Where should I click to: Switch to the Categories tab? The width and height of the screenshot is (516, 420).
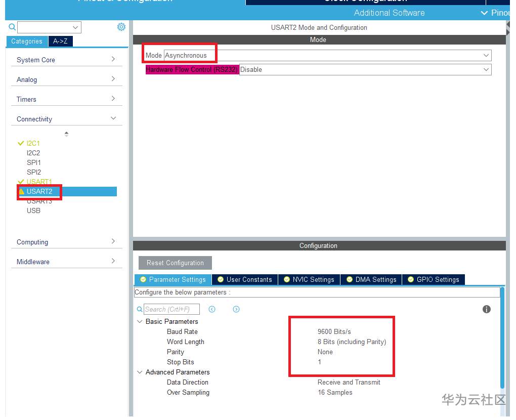27,41
